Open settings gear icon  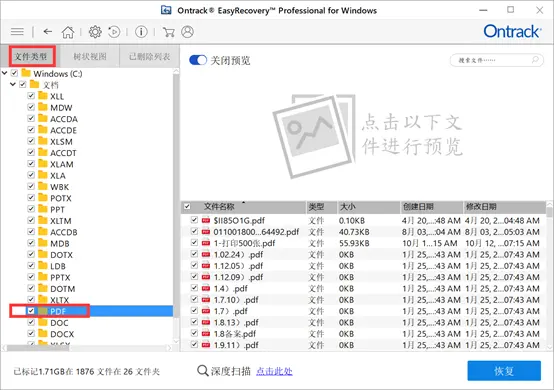[95, 32]
